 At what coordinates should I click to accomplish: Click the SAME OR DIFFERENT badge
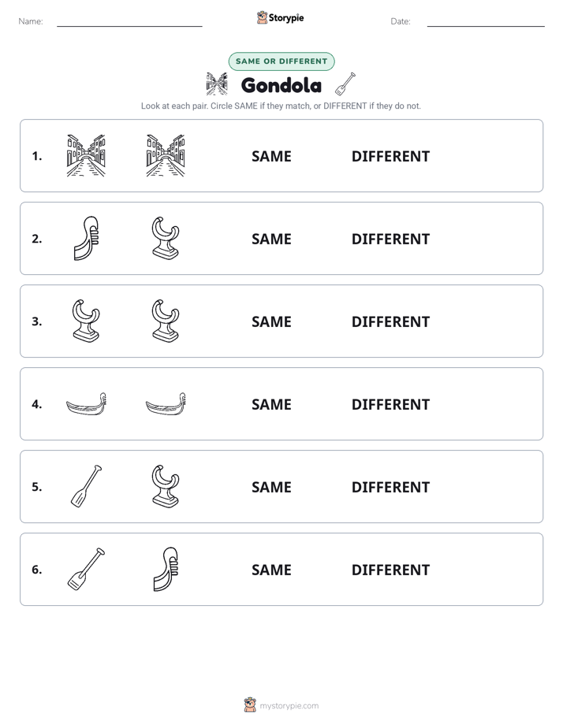pyautogui.click(x=281, y=61)
